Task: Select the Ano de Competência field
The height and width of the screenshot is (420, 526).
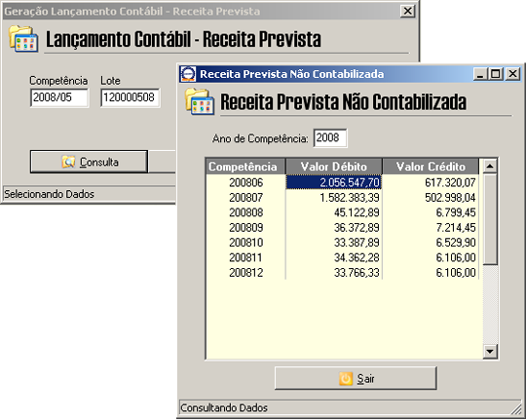Action: coord(330,138)
